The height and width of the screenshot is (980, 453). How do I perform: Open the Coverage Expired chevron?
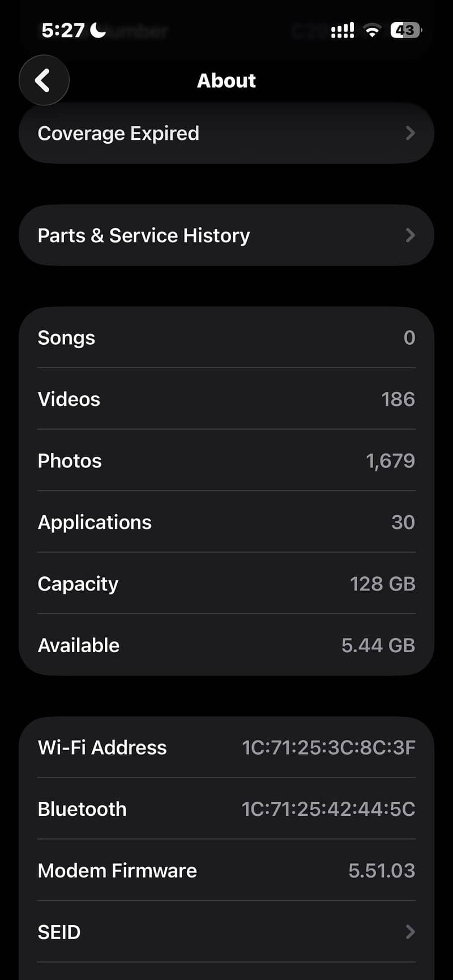(411, 133)
